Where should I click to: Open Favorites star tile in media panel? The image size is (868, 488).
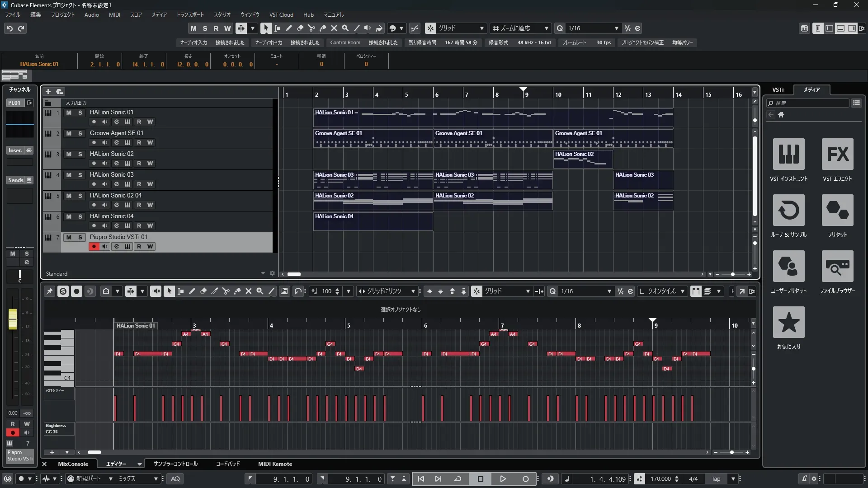788,322
